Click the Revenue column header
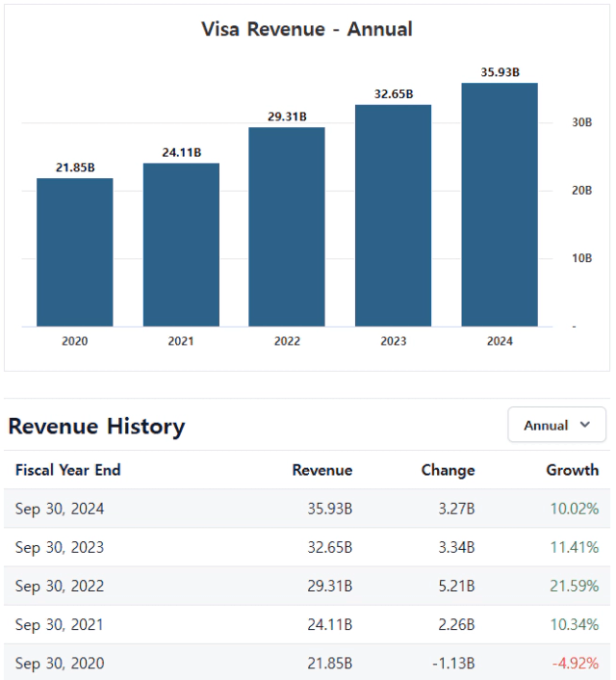This screenshot has width=616, height=680. click(x=322, y=470)
